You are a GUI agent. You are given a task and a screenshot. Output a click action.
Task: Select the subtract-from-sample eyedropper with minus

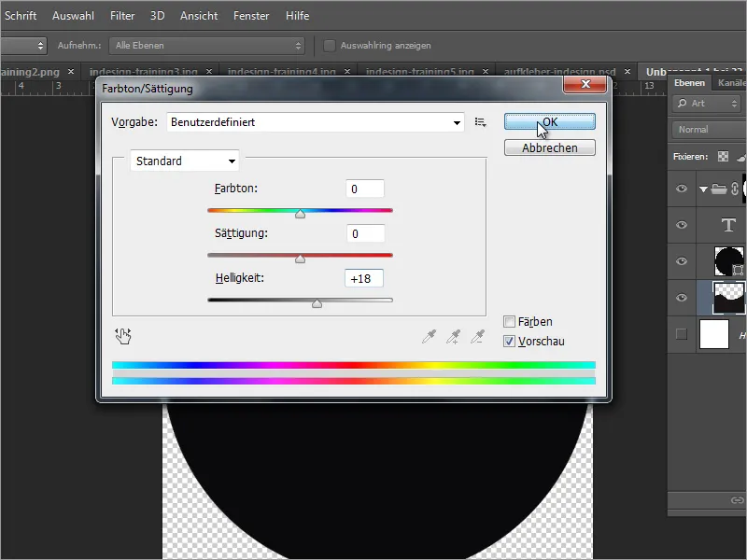click(477, 337)
